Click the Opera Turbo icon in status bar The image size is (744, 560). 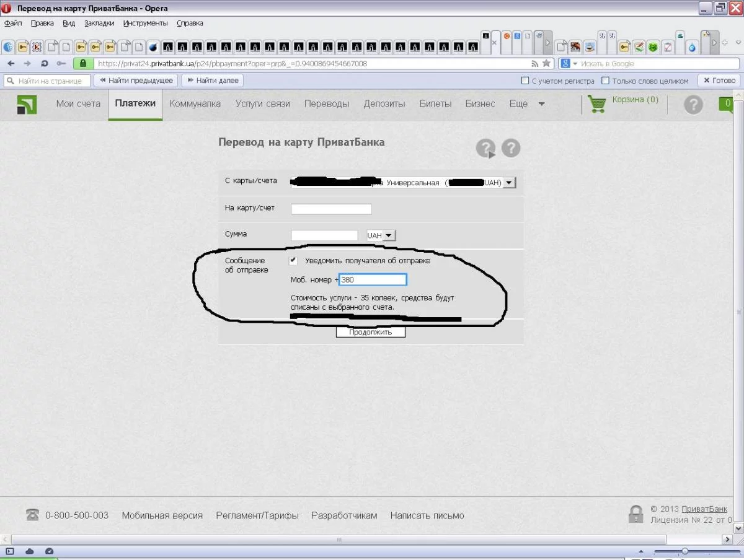click(x=50, y=551)
